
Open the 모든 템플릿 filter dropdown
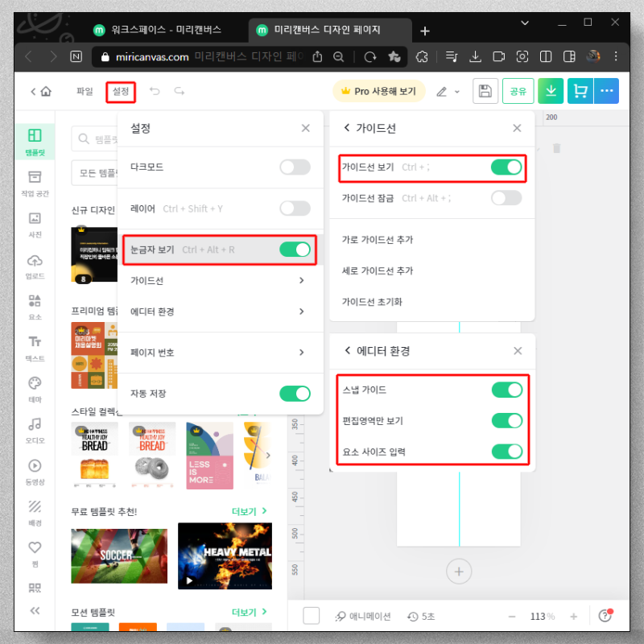(x=95, y=173)
